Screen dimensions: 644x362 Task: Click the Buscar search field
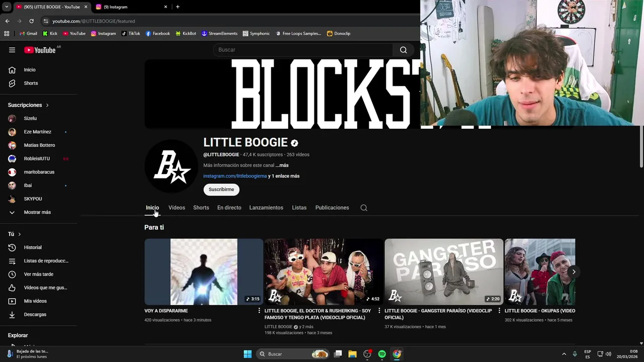(303, 50)
